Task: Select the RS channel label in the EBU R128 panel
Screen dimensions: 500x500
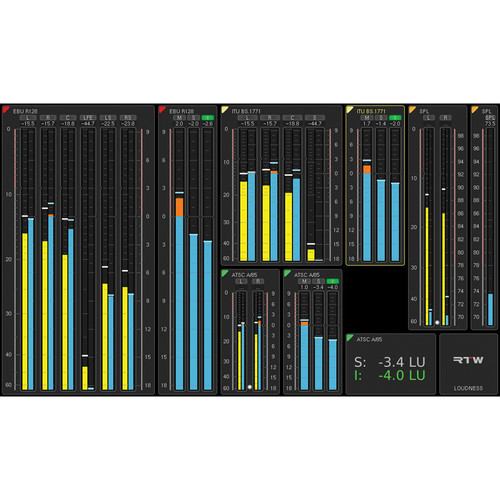Action: pos(128,118)
